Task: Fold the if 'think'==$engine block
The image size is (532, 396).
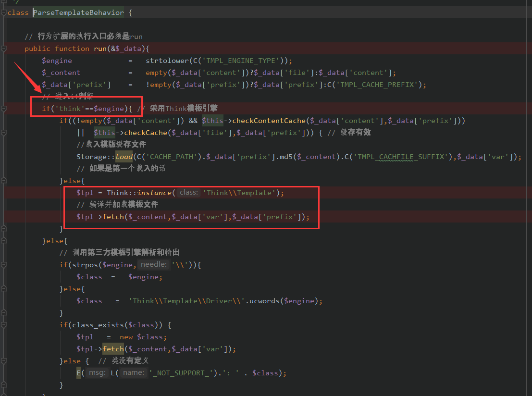Action: pos(4,109)
